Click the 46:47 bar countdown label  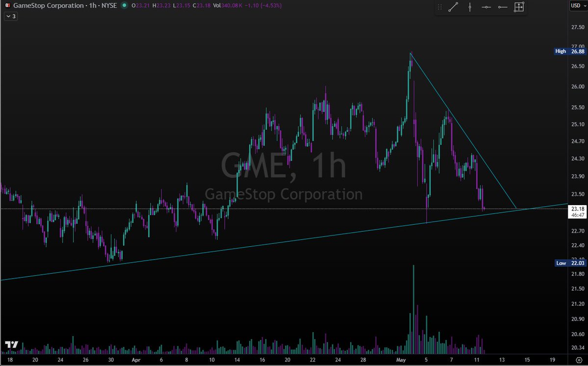click(578, 215)
